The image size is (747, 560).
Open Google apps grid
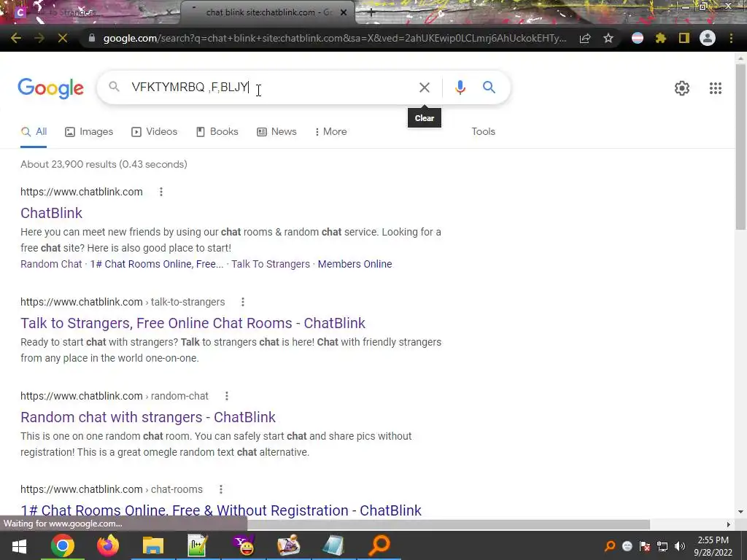(x=715, y=88)
